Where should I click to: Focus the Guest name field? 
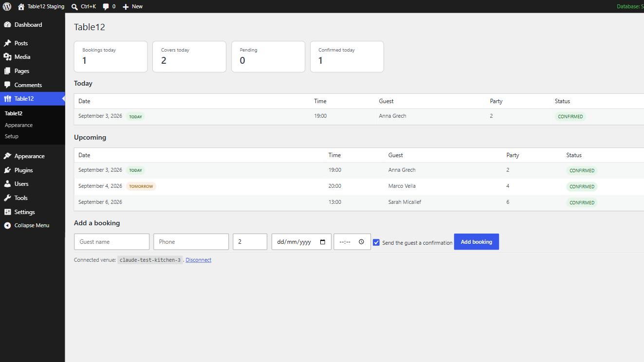pyautogui.click(x=111, y=242)
